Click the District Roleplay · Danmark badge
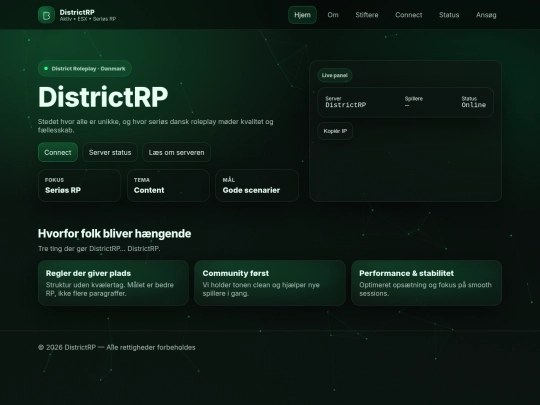This screenshot has width=540, height=405. tap(85, 69)
